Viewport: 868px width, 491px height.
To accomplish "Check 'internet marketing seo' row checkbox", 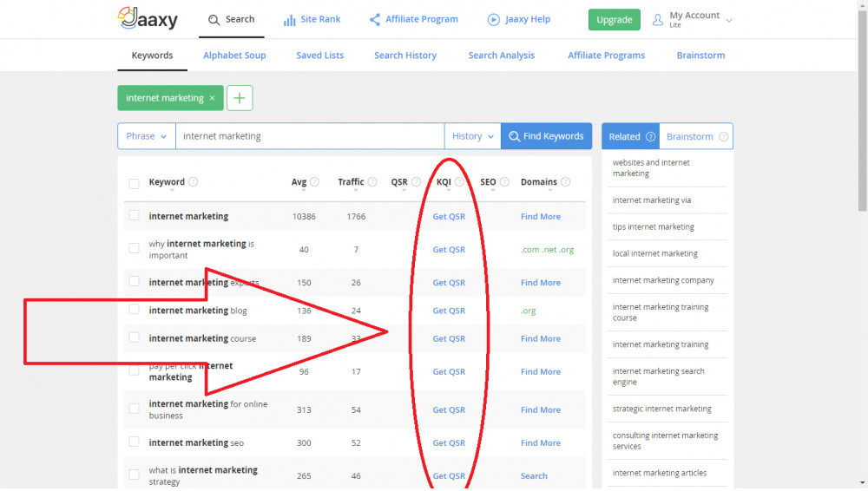I will pos(134,442).
